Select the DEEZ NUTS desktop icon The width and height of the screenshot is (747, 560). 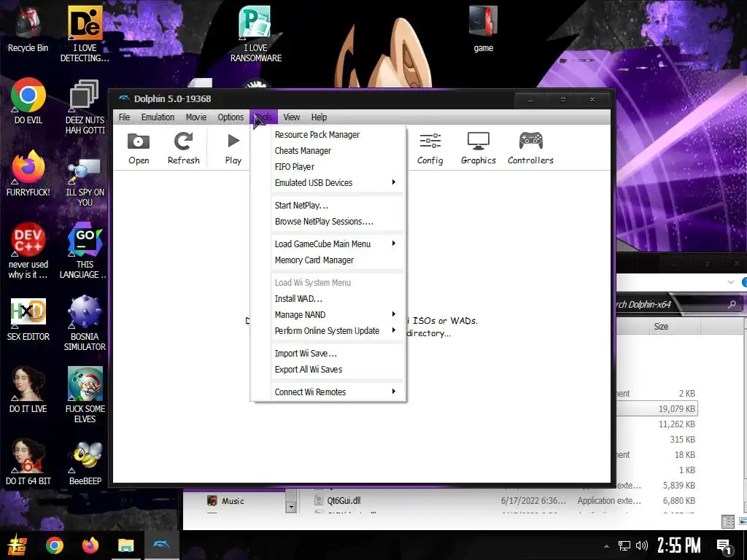[x=85, y=106]
